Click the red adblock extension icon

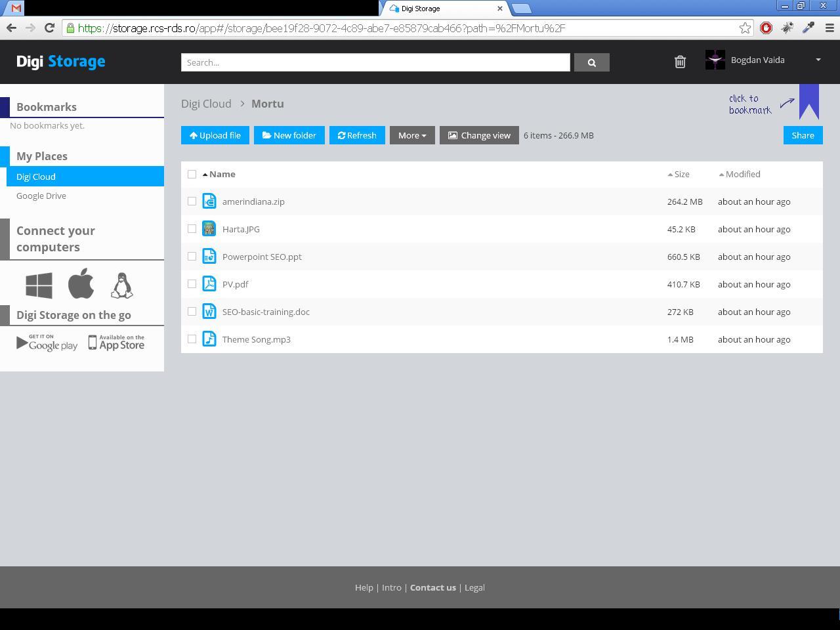click(x=766, y=28)
